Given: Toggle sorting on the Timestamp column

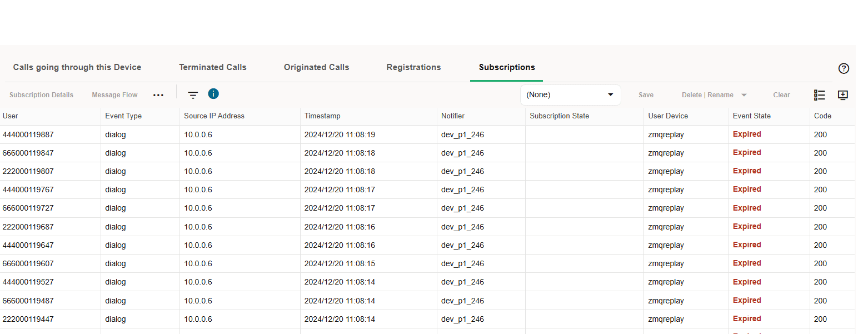Looking at the screenshot, I should tap(322, 116).
